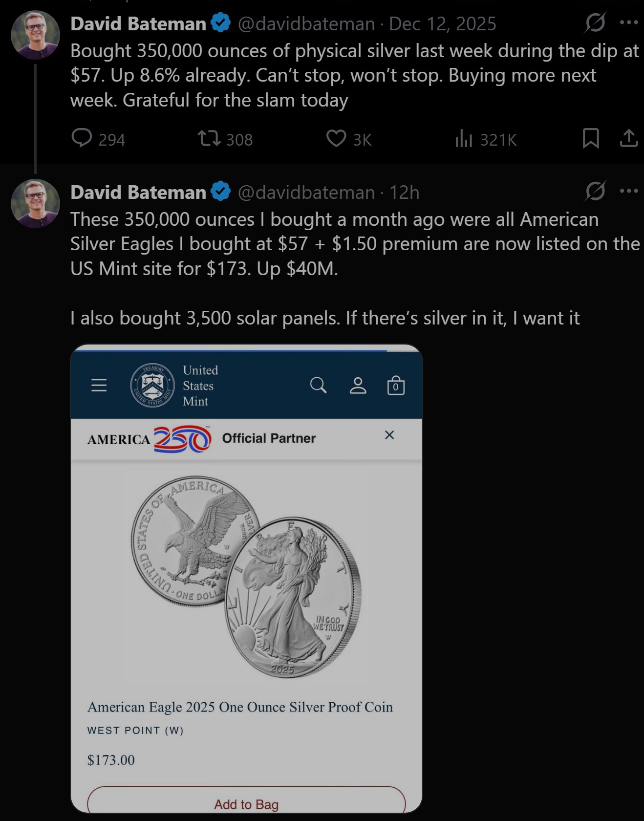Share the first tweet via share icon

pyautogui.click(x=629, y=138)
